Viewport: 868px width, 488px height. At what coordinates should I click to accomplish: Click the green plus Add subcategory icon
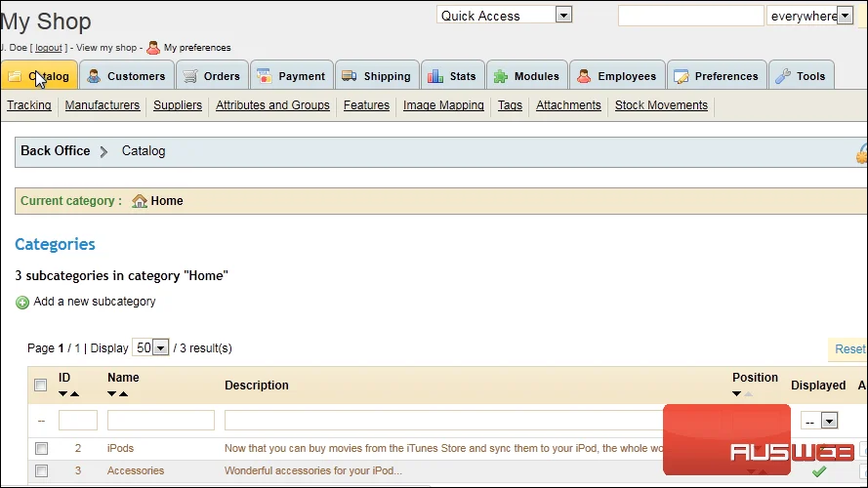(22, 303)
